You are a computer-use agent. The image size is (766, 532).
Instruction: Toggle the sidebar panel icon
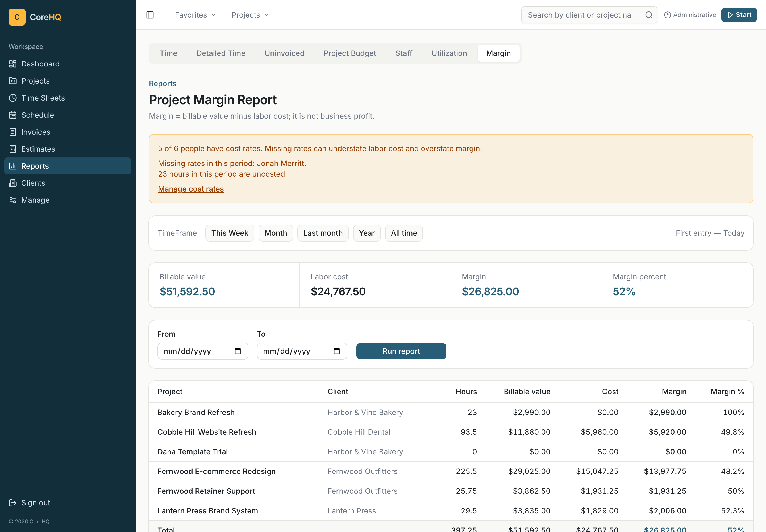point(150,15)
